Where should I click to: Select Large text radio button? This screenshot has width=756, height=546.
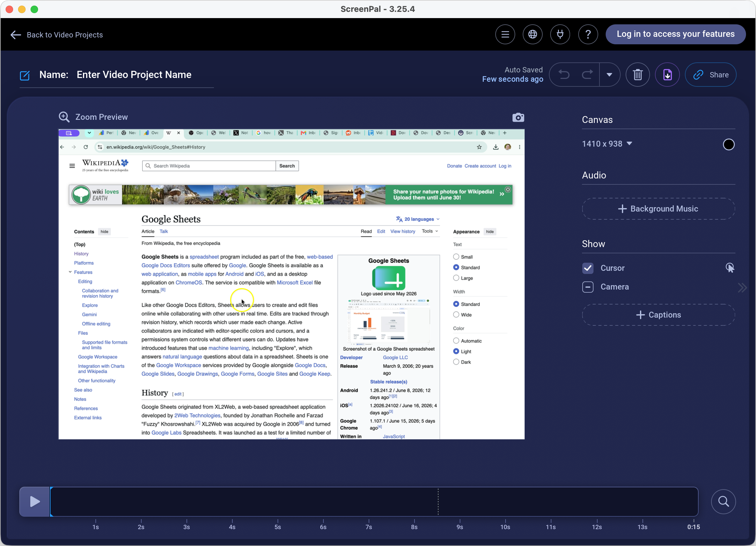456,278
